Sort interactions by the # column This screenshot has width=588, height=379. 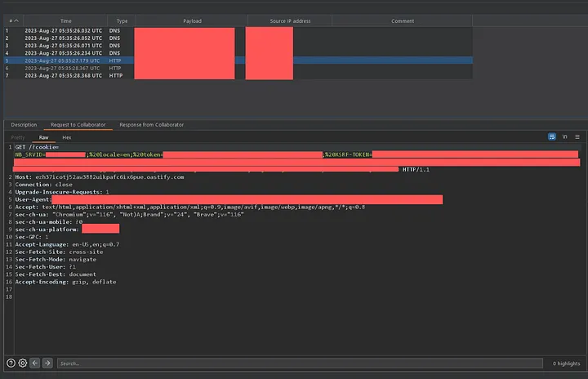tap(14, 21)
